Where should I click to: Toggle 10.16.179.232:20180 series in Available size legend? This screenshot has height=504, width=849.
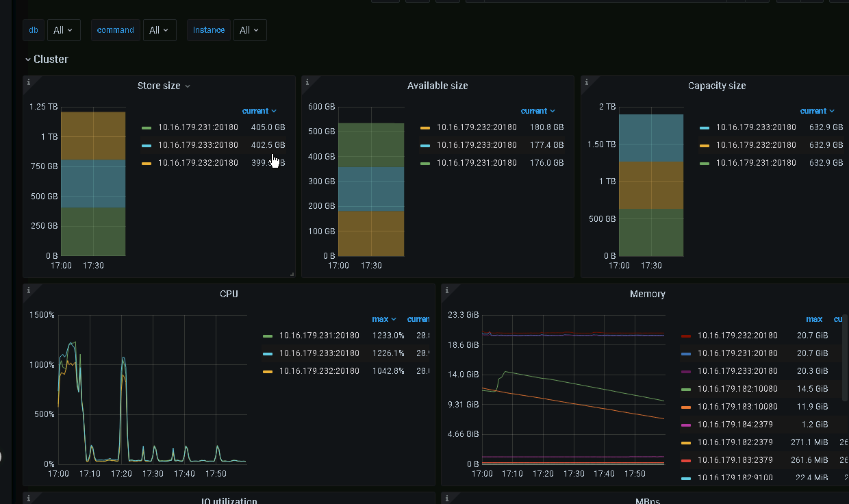pos(477,127)
